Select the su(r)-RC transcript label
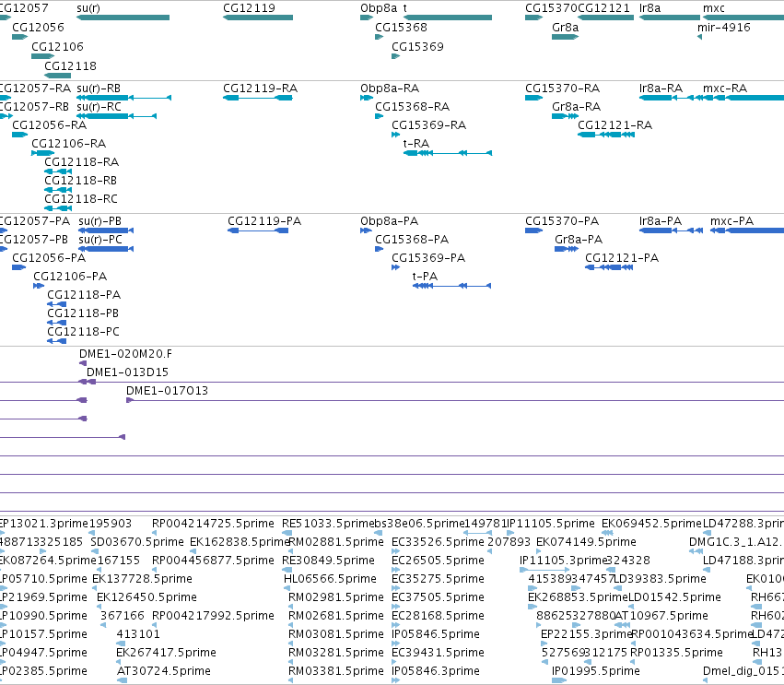 pos(99,107)
